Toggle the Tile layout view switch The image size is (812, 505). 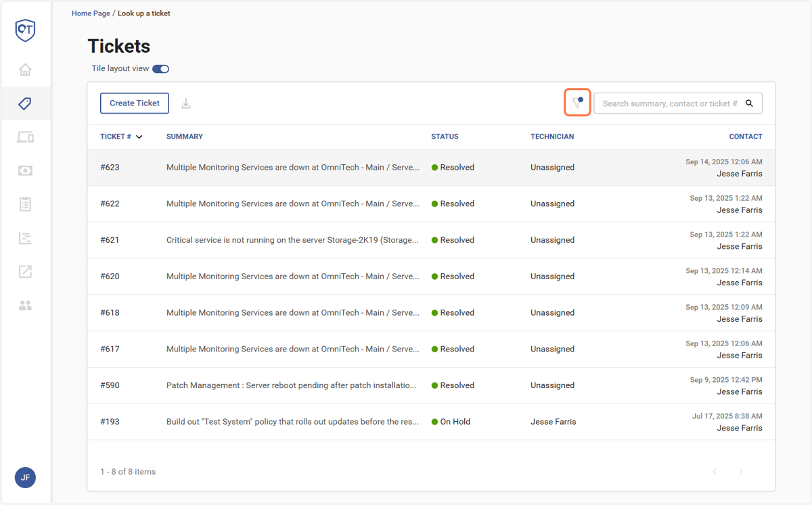click(x=160, y=69)
